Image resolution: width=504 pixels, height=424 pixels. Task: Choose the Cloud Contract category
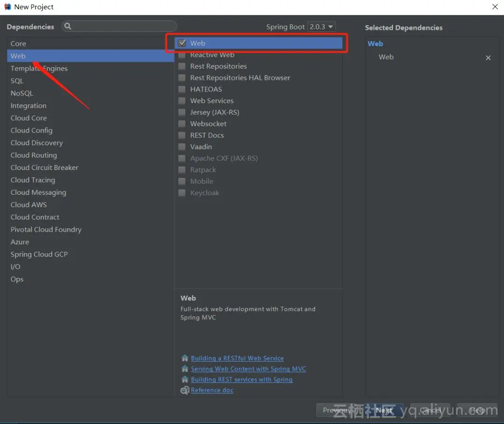coord(91,217)
